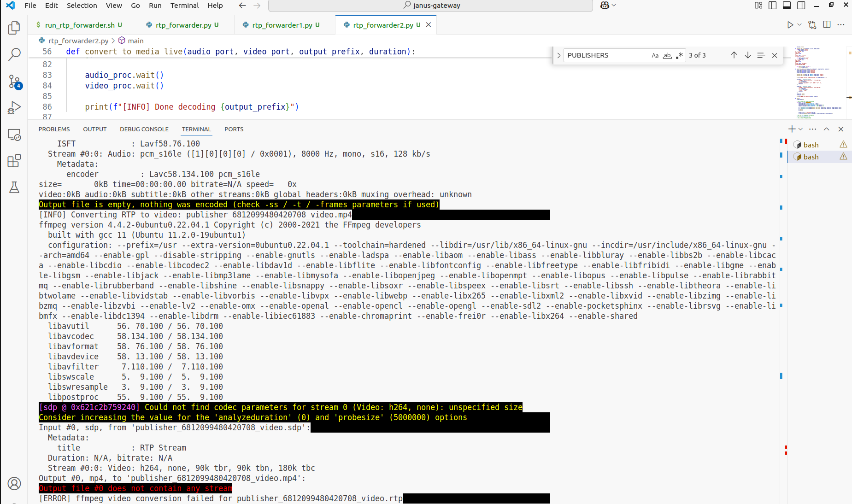Open the File menu
This screenshot has width=852, height=504.
tap(30, 6)
